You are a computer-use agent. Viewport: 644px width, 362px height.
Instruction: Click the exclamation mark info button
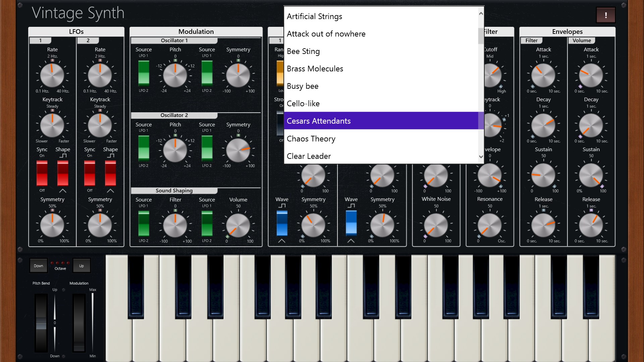click(x=605, y=15)
